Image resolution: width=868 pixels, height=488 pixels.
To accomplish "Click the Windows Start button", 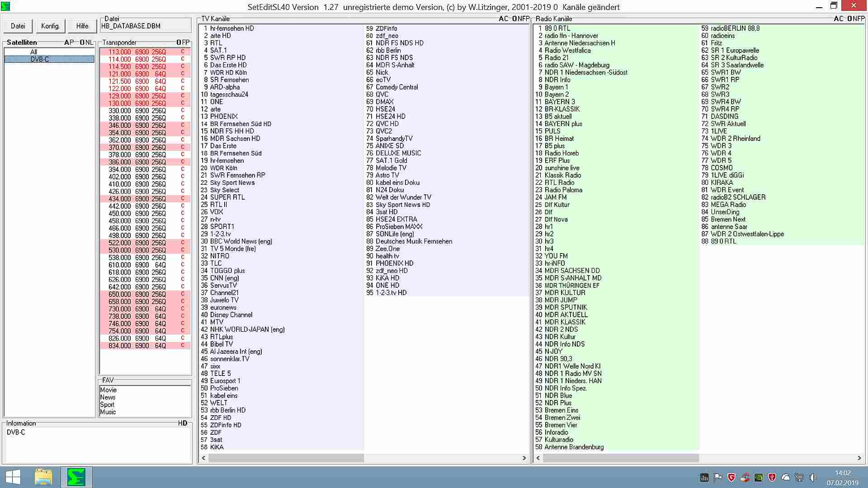I will click(13, 477).
